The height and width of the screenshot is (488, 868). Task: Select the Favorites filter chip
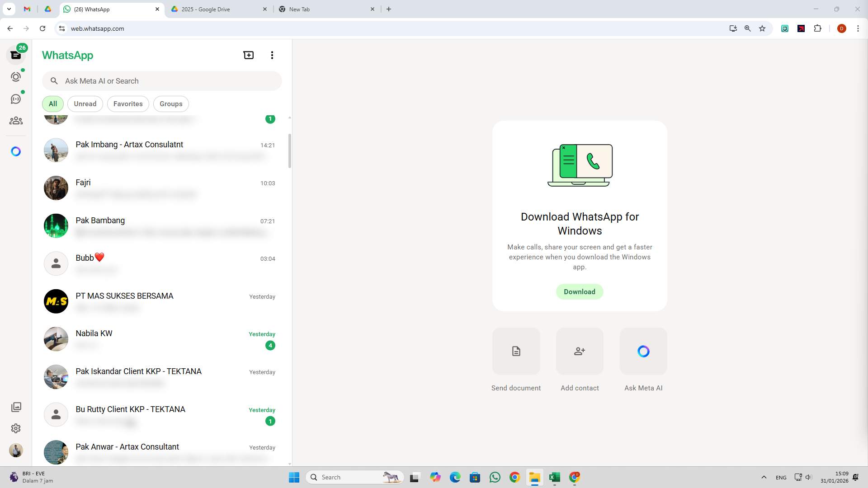128,104
